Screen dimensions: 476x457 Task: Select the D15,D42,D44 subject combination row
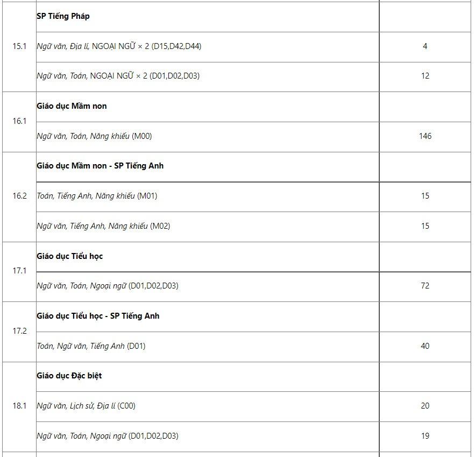[x=119, y=46]
